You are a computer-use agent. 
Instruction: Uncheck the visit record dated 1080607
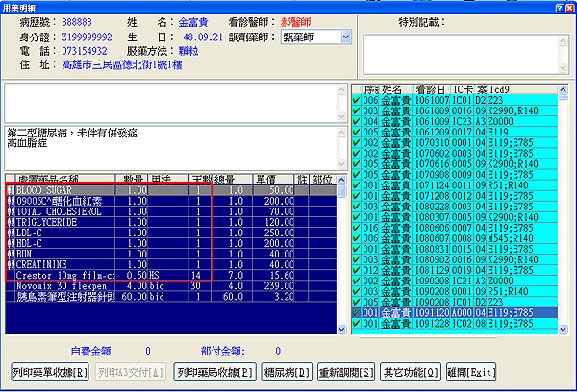pos(357,236)
